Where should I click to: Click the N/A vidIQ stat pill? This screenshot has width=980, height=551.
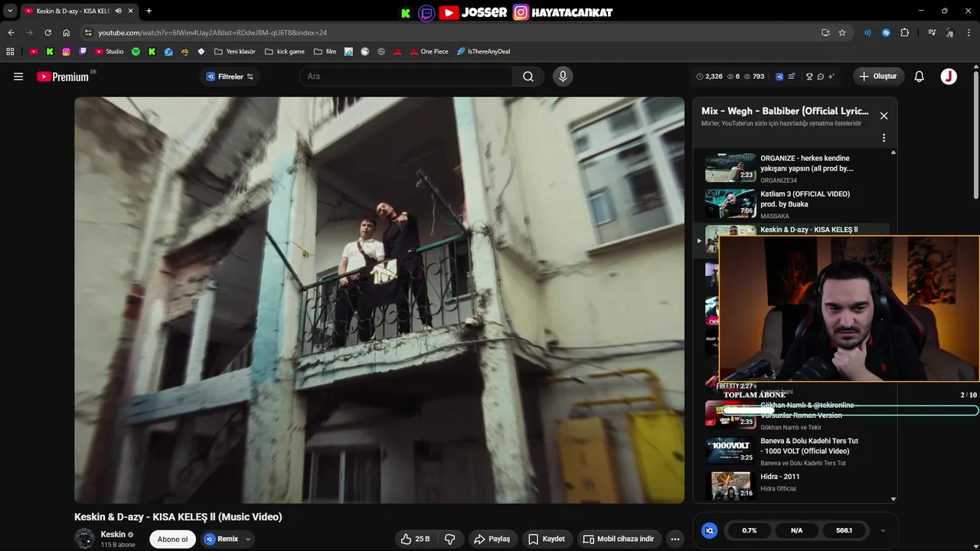coord(796,530)
